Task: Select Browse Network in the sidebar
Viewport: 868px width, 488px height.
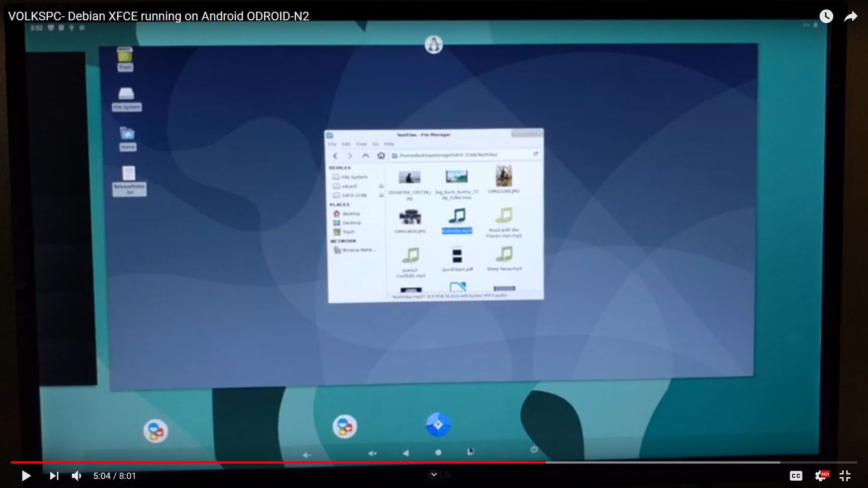Action: (x=354, y=250)
